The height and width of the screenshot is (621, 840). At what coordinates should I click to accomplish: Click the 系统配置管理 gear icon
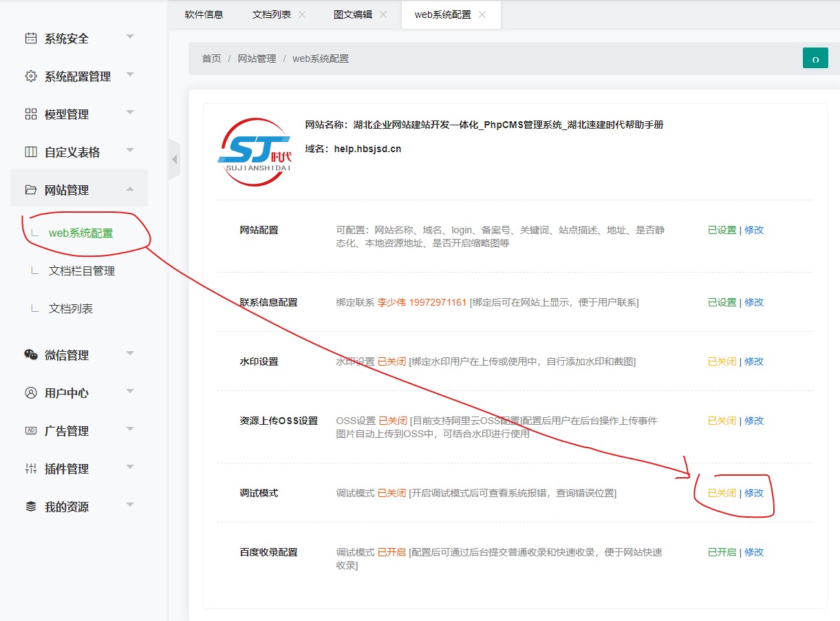click(x=31, y=76)
